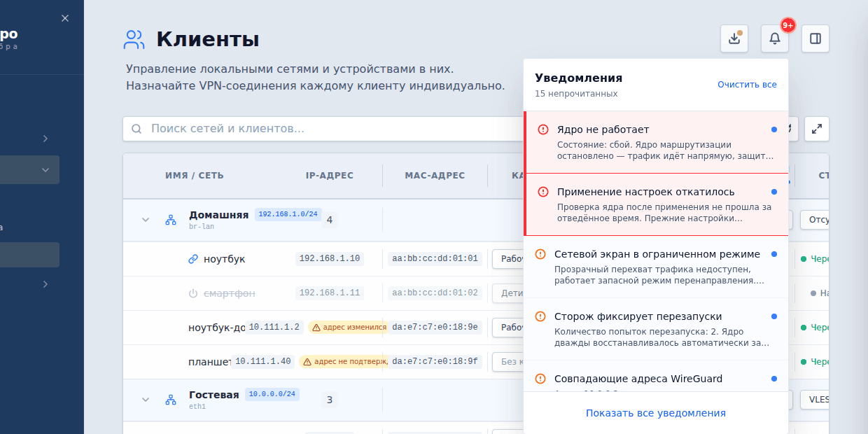Image resolution: width=868 pixels, height=434 pixels.
Task: Click unread dot of Сторож фиксирует перезапуски
Action: [773, 316]
